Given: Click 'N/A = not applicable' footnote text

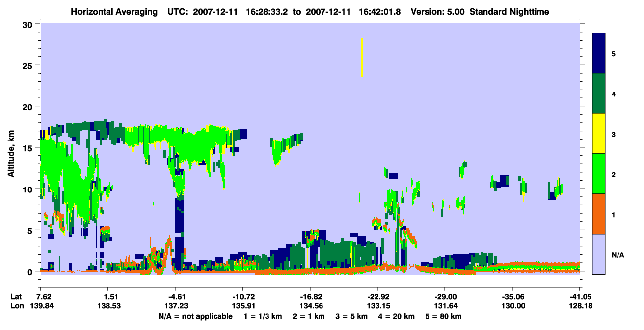Looking at the screenshot, I should (195, 316).
